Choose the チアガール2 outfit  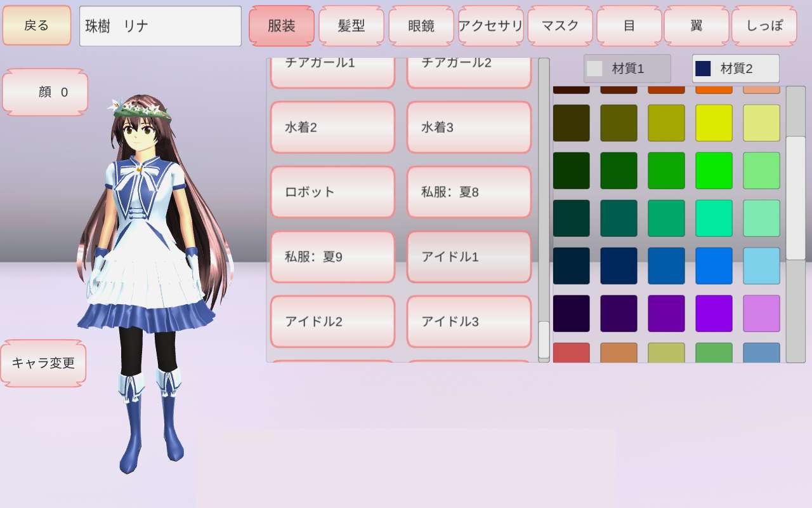tap(469, 72)
